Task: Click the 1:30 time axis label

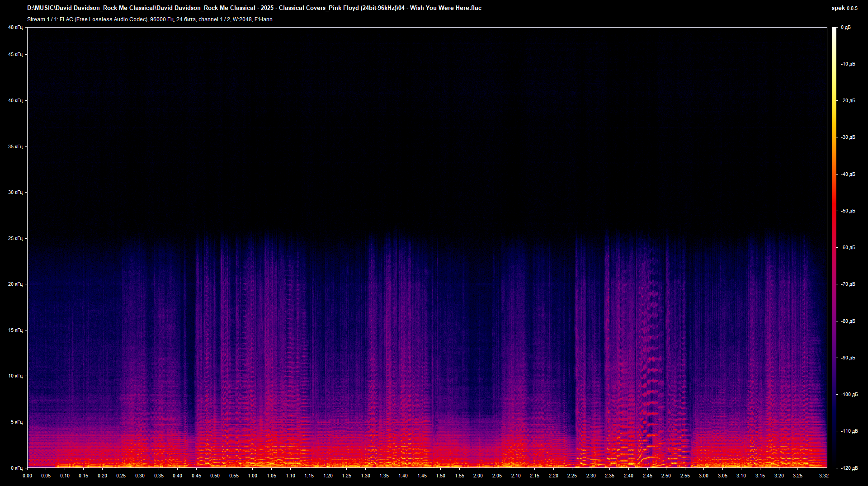Action: [365, 476]
